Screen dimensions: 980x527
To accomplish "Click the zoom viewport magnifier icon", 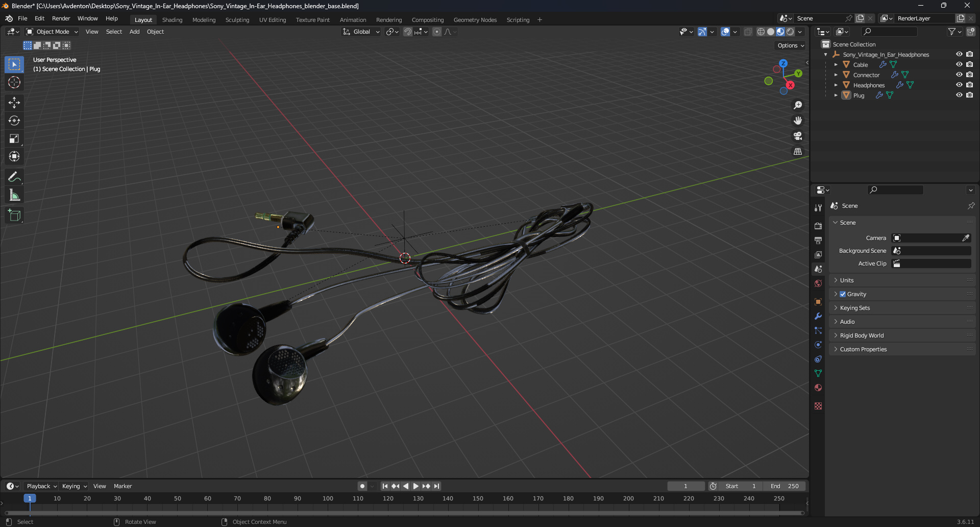I will pos(798,105).
